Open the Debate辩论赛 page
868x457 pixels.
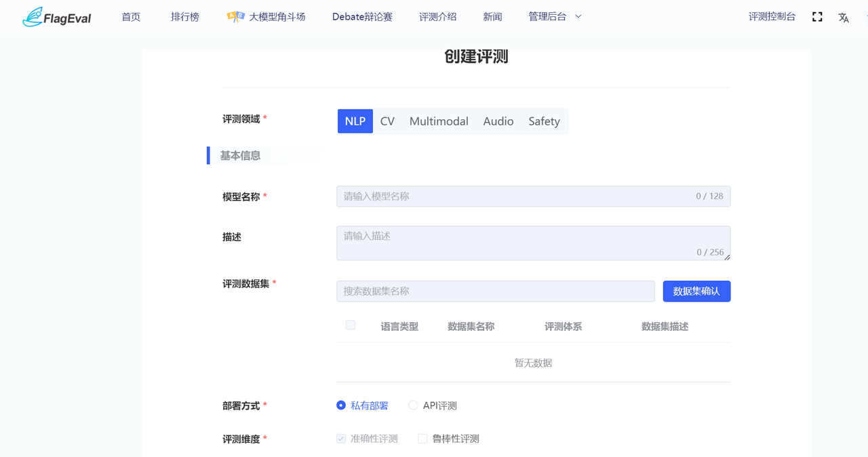(x=362, y=17)
